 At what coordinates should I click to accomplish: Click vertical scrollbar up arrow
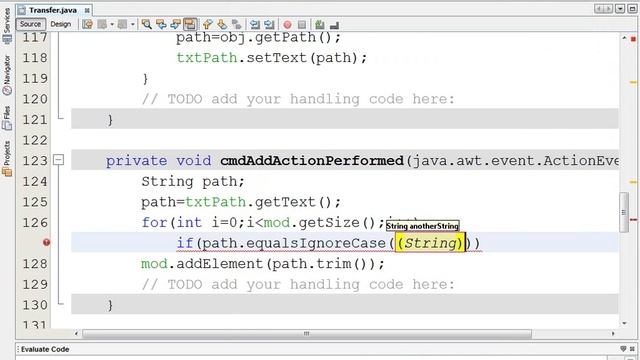624,38
